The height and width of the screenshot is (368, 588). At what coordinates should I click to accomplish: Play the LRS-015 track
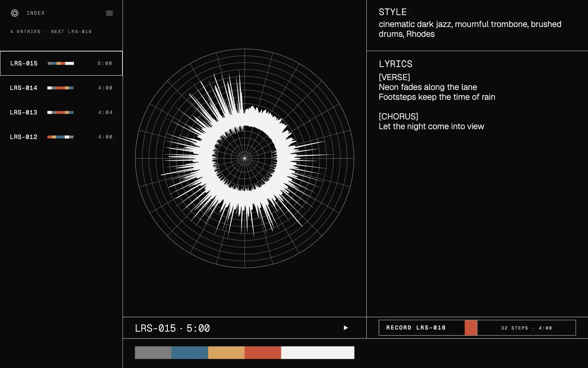(x=346, y=328)
